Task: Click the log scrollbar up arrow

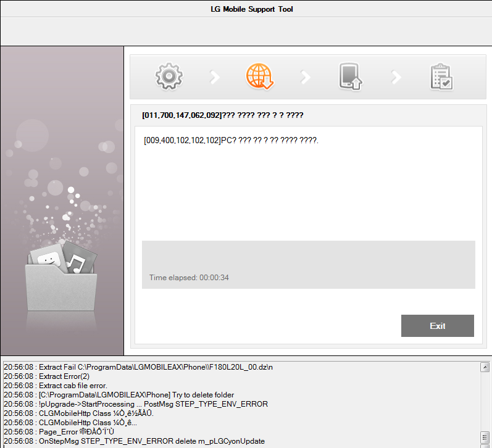Action: 485,367
